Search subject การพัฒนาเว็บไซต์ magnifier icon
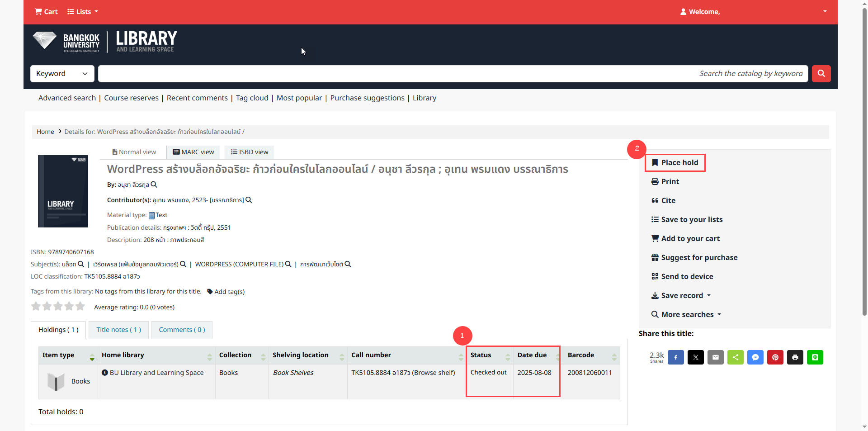Screen dimensions: 868x431 click(x=348, y=264)
